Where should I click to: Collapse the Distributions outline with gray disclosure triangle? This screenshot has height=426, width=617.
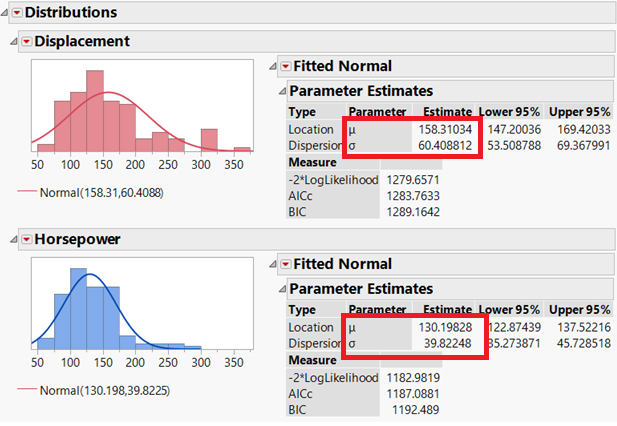click(x=4, y=13)
